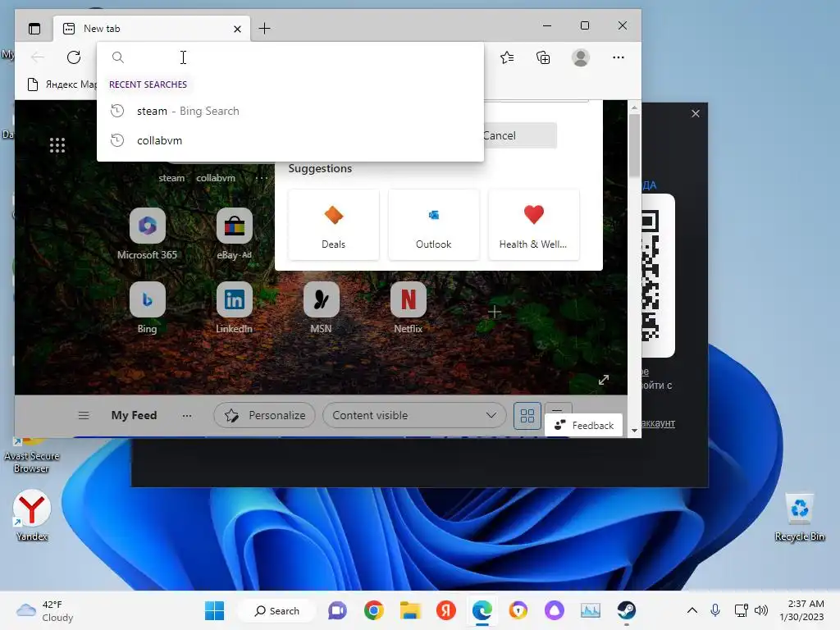Expand background image with diagonal arrow icon
840x630 pixels.
click(604, 380)
